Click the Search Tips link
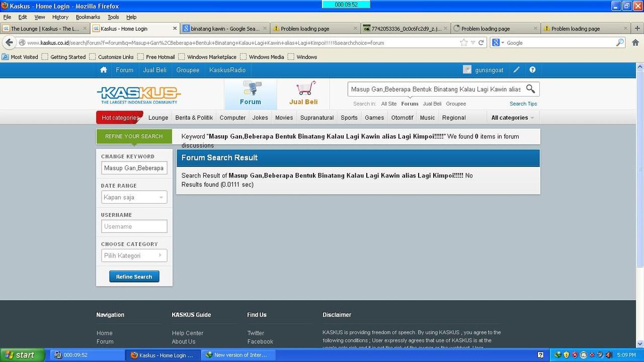 523,104
